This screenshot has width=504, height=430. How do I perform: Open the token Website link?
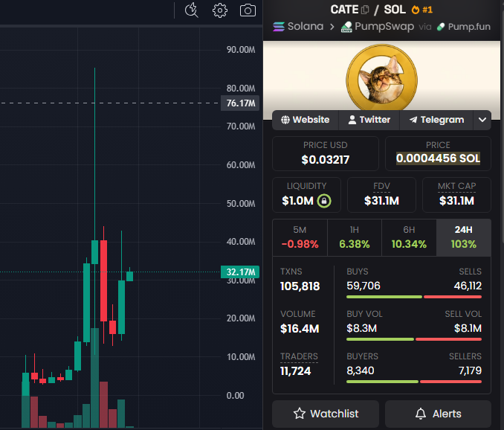306,120
